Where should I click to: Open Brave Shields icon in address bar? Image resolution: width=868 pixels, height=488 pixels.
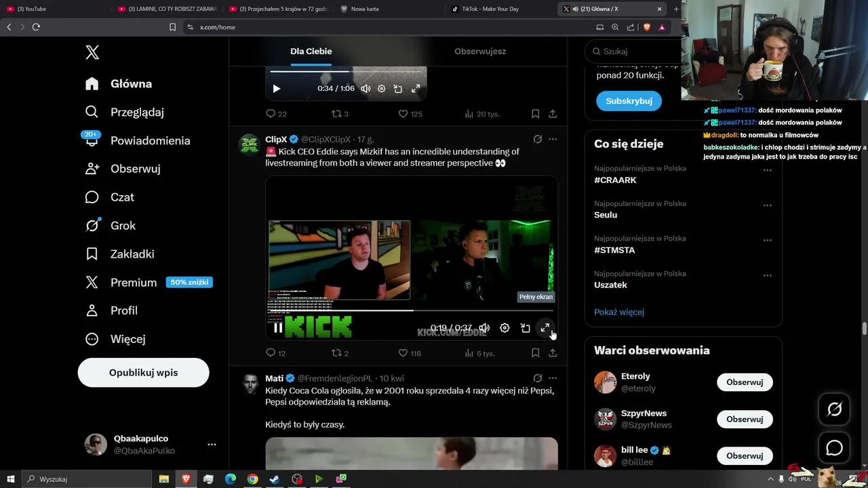646,27
